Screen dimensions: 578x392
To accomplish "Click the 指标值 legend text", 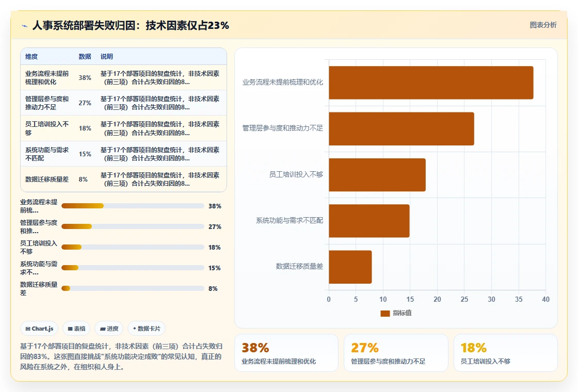I will tap(402, 313).
